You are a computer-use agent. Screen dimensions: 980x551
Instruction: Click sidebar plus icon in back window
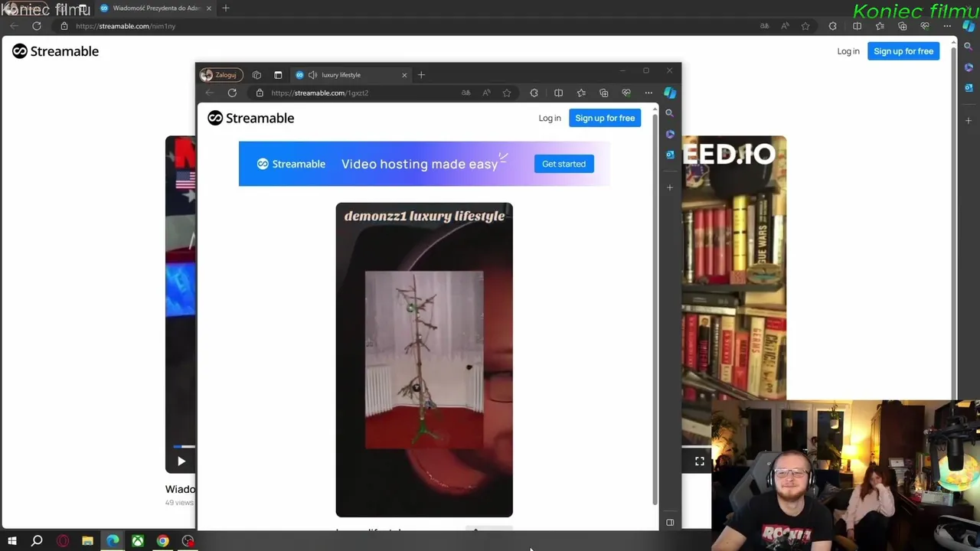click(x=969, y=121)
